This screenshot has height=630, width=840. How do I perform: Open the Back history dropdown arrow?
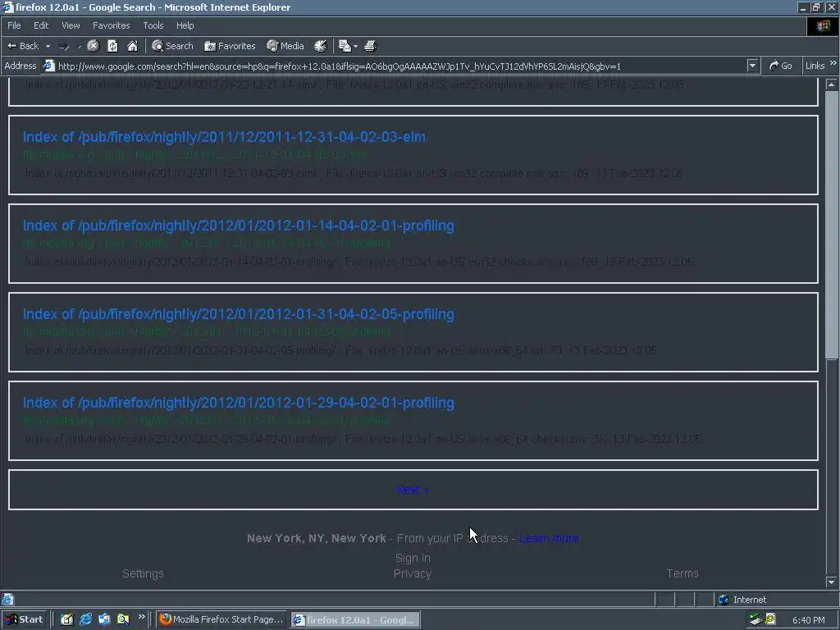tap(48, 46)
